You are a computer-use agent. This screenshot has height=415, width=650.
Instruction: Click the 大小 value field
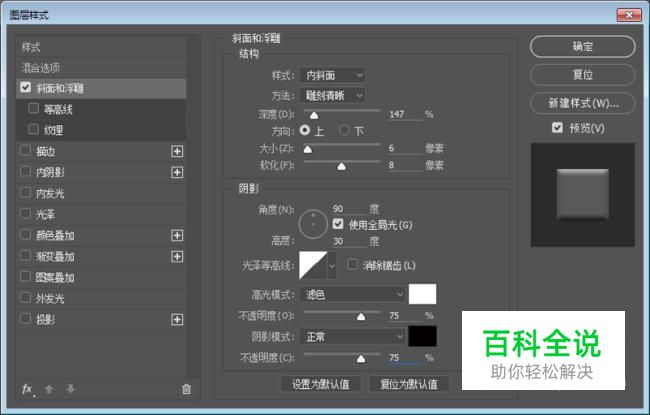(x=405, y=148)
